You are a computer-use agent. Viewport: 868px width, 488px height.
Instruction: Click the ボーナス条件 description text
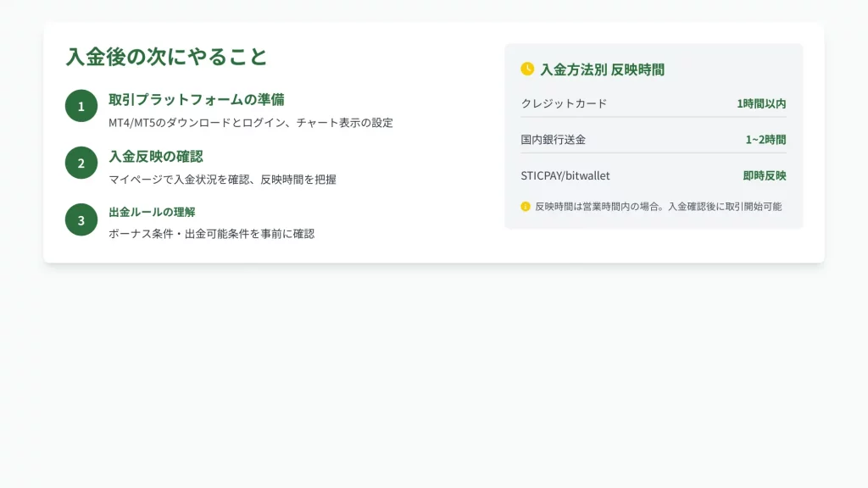[x=211, y=234]
